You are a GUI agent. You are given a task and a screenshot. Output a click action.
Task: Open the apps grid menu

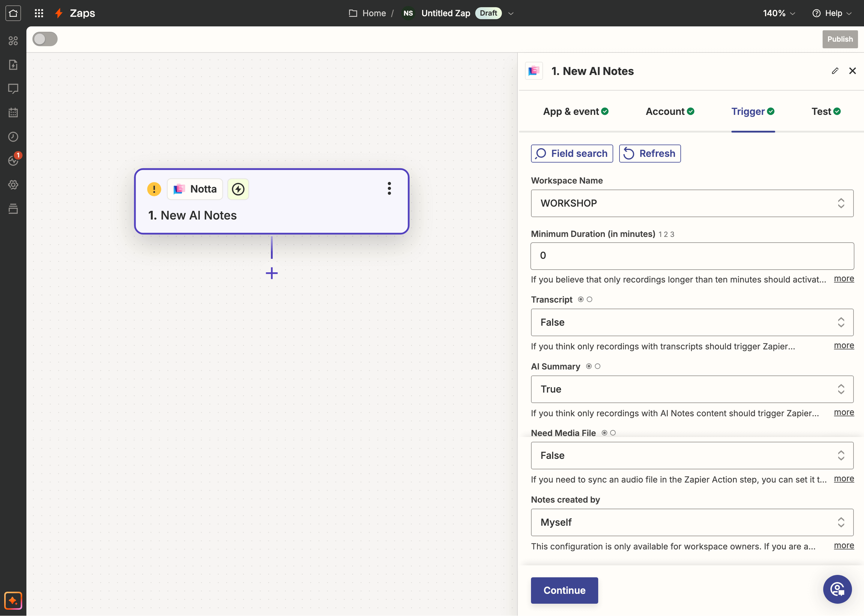click(x=39, y=13)
